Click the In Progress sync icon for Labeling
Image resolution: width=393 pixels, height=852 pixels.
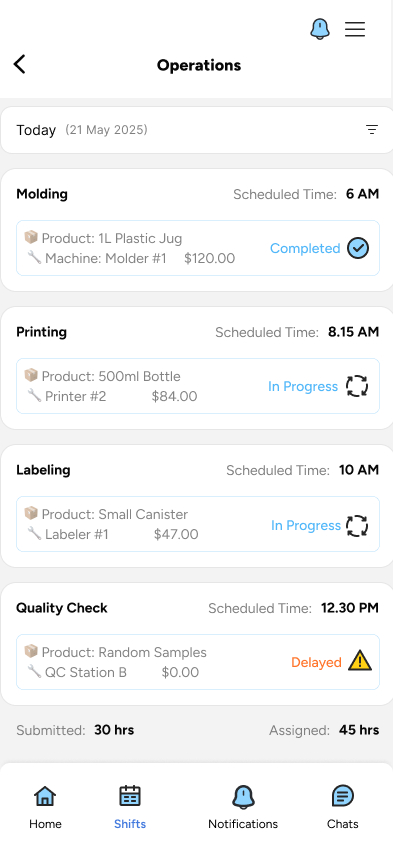357,525
